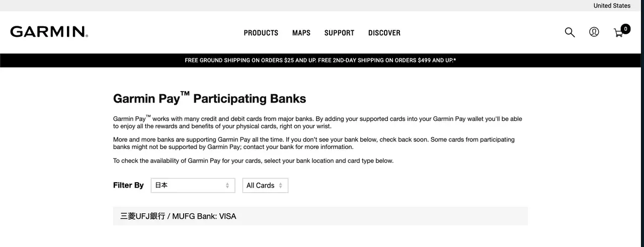This screenshot has width=644, height=247.
Task: Open the search magnifier icon
Action: tap(570, 32)
